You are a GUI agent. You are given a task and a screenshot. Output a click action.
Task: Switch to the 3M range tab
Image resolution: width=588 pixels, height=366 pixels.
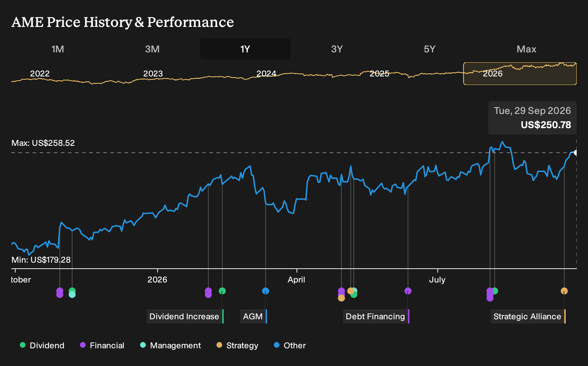click(152, 49)
